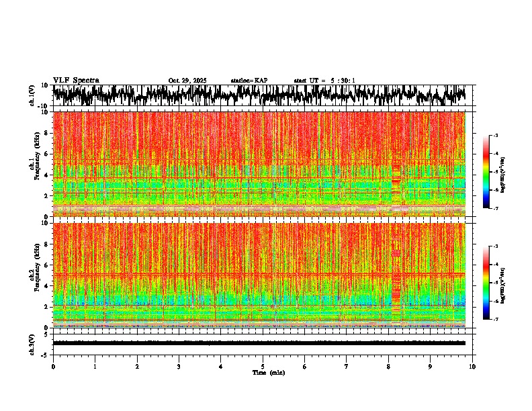Click the red 5 kHz line in ch.2 spectrogram
Screen dimensions: 532x411
(259, 273)
